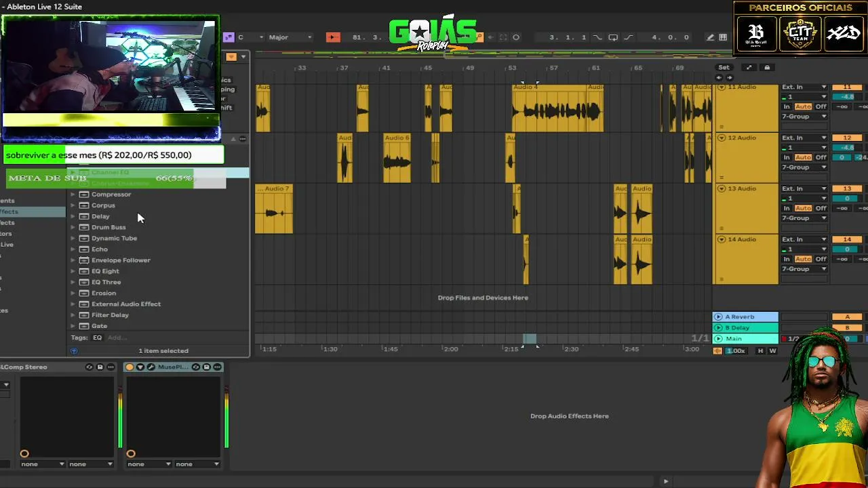The width and height of the screenshot is (868, 488).
Task: Toggle track activator number 11
Action: point(847,87)
